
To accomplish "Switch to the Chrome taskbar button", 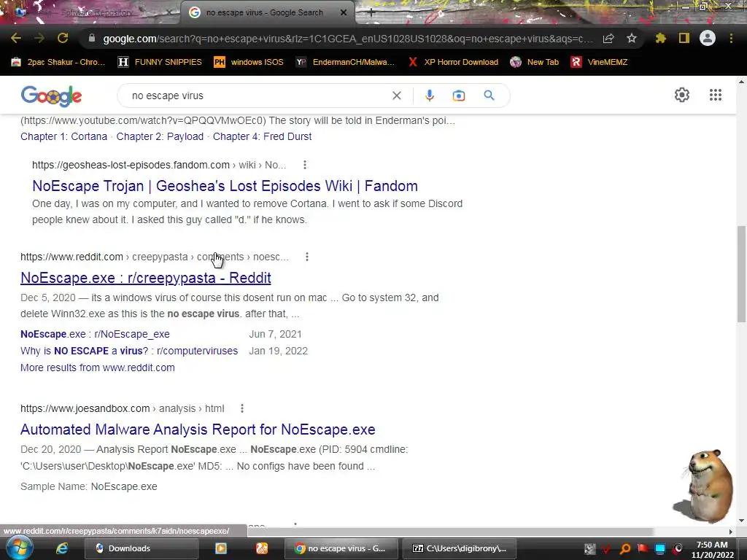I will coord(341,548).
